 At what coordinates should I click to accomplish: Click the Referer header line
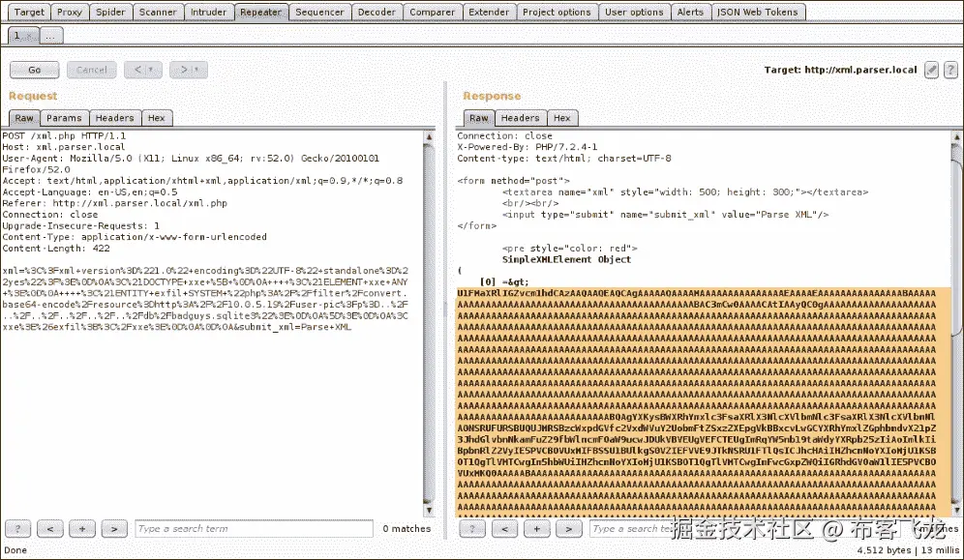pyautogui.click(x=114, y=203)
